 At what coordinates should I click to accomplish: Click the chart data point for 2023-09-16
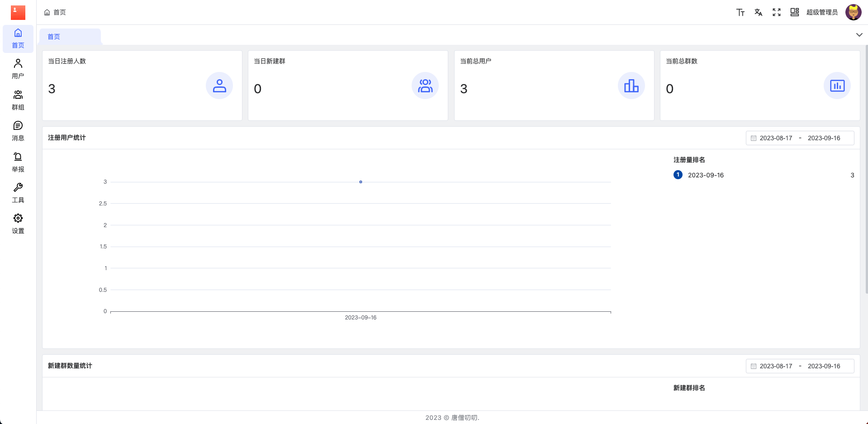pyautogui.click(x=360, y=182)
